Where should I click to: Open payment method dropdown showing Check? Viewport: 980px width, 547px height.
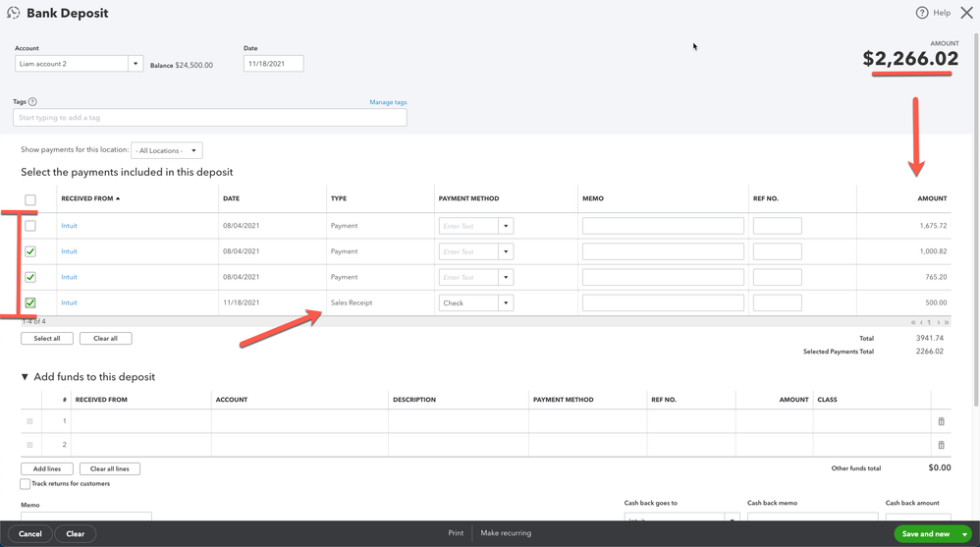tap(506, 303)
